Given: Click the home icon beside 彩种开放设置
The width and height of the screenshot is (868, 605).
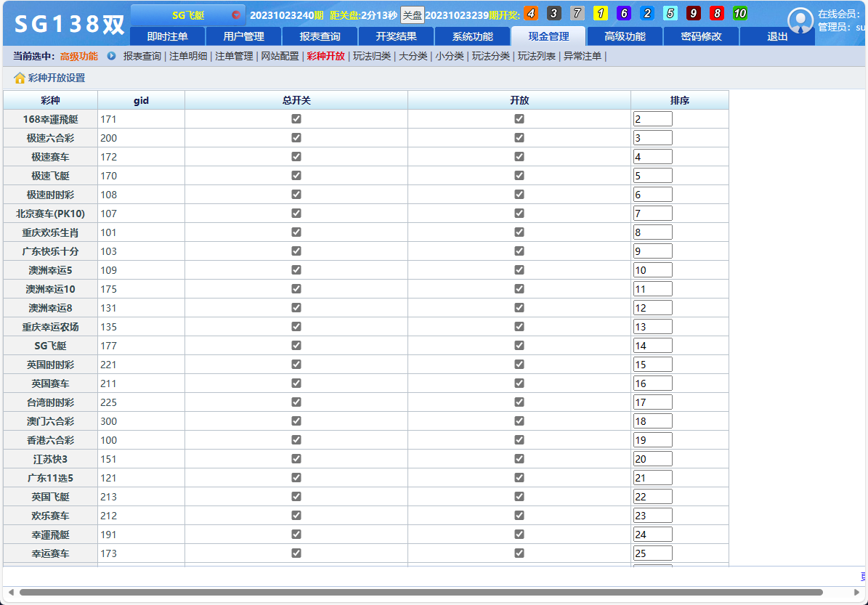Looking at the screenshot, I should click(20, 78).
